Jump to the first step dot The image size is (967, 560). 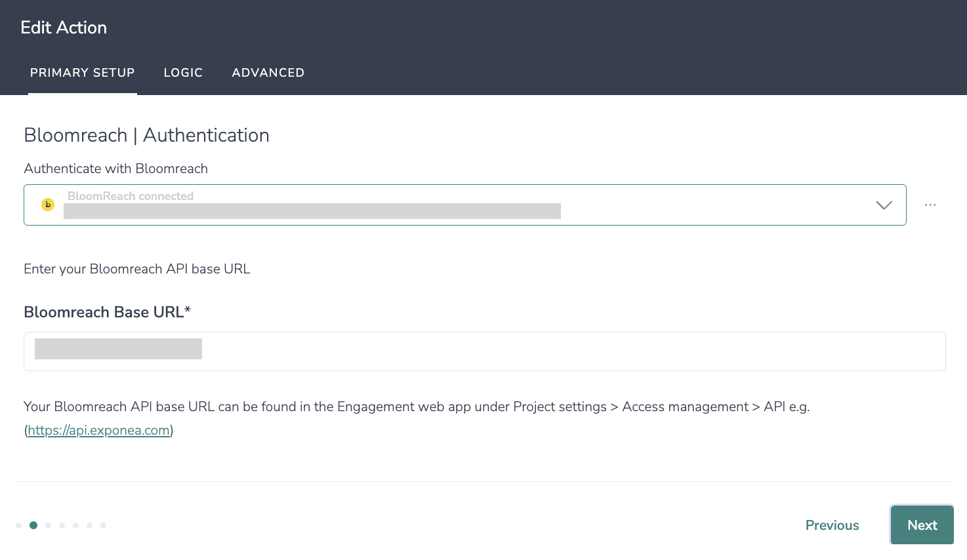click(18, 525)
